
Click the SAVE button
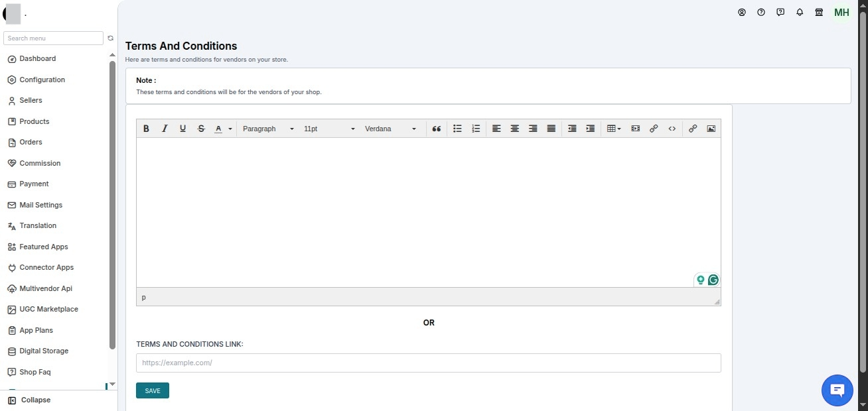[x=153, y=390]
